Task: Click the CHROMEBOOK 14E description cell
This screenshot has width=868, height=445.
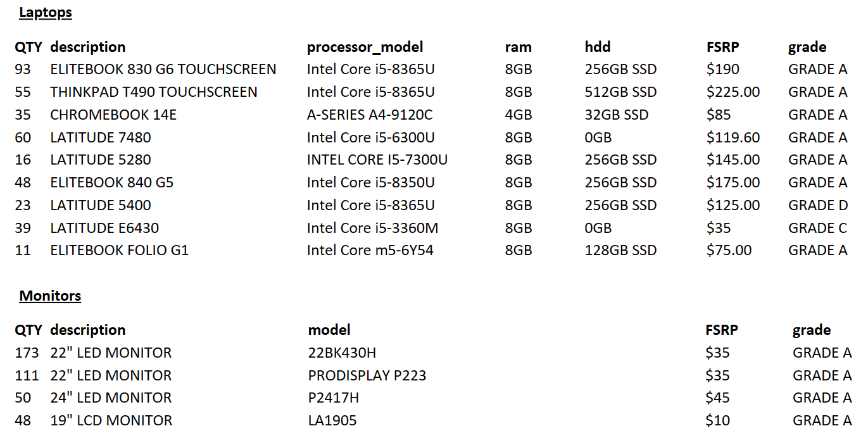Action: 114,115
